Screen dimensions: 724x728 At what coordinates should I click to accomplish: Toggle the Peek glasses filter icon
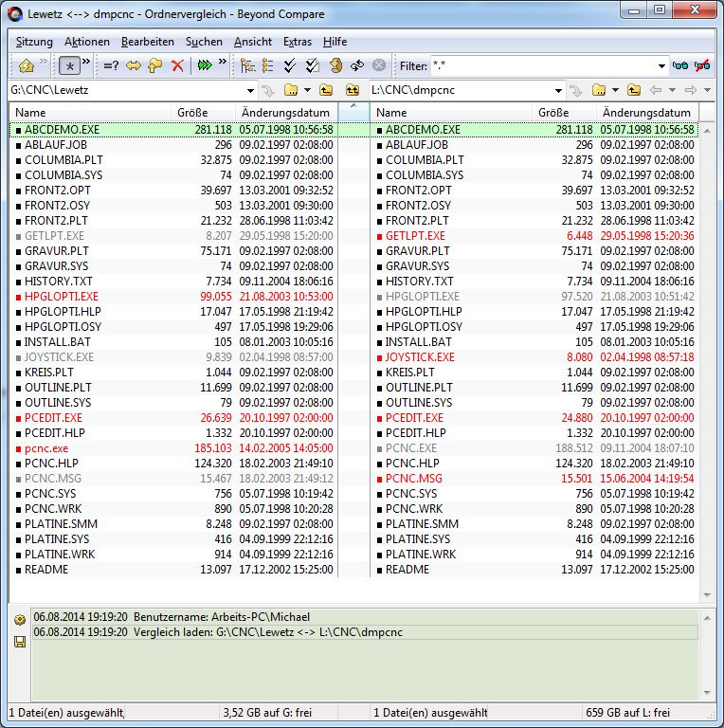click(x=680, y=65)
